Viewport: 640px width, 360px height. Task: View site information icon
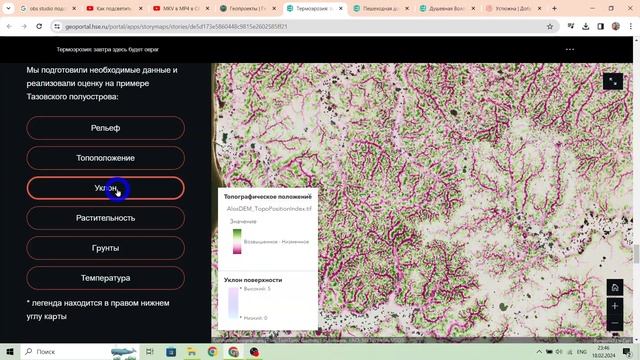coord(57,26)
